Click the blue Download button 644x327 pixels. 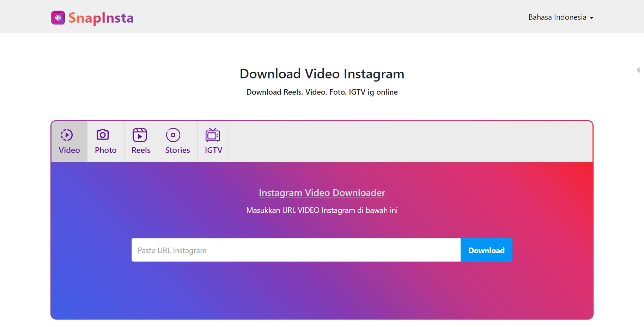486,250
